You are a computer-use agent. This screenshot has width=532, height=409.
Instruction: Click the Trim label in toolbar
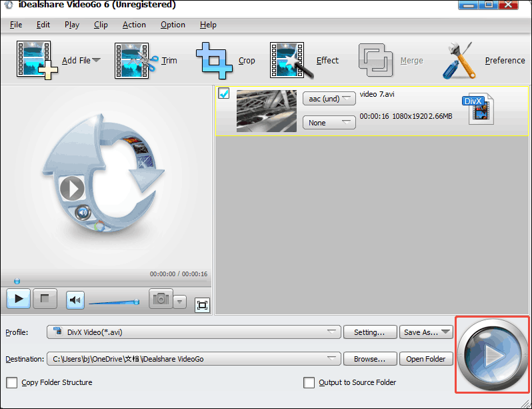pos(169,61)
